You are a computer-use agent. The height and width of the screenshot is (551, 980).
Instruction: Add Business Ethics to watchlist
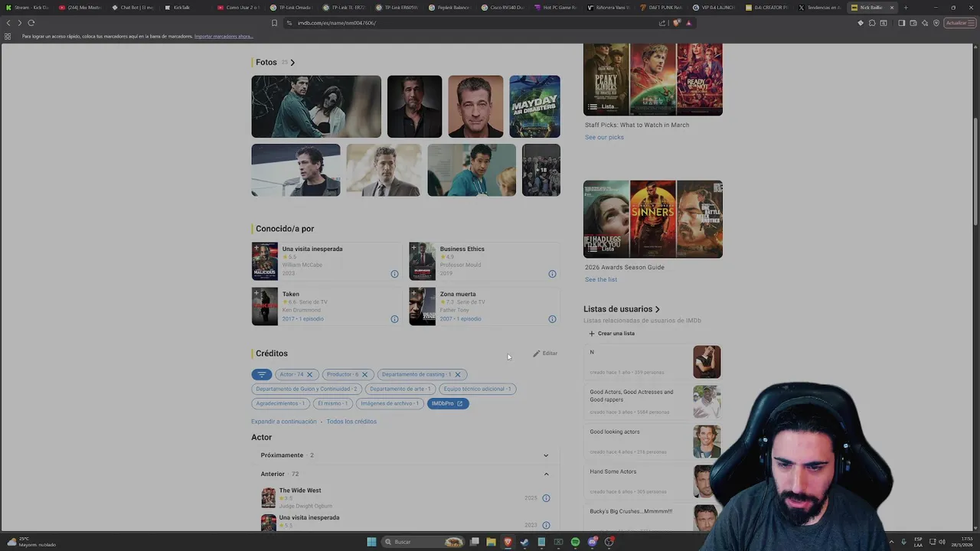click(x=413, y=247)
